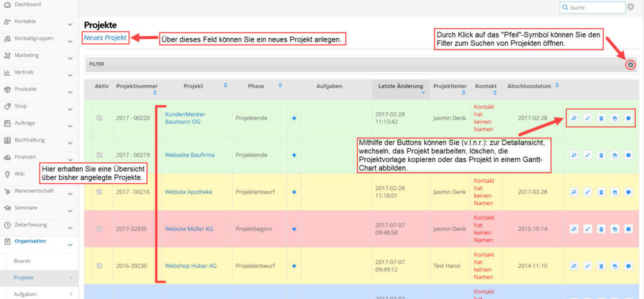
Task: Select Projekte in the sidebar
Action: click(24, 277)
